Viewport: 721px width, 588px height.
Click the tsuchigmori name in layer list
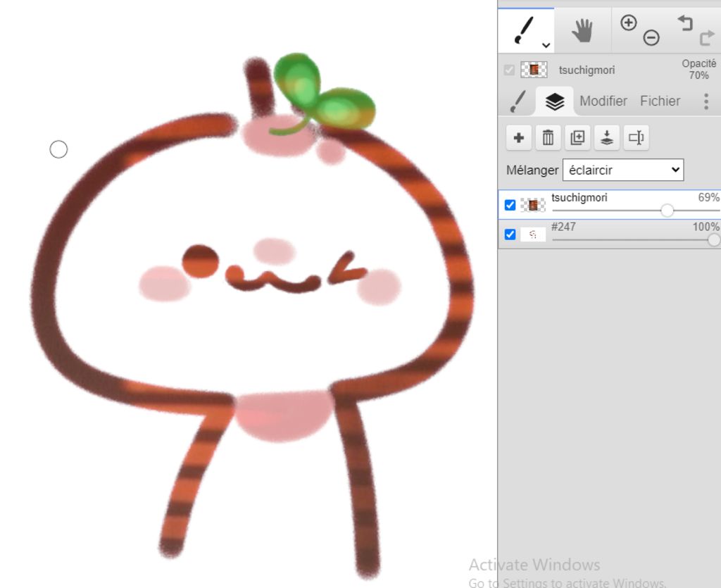579,198
